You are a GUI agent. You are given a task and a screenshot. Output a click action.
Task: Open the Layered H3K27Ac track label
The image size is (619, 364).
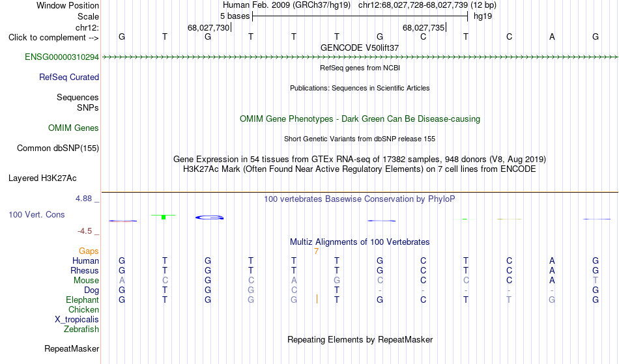(42, 178)
